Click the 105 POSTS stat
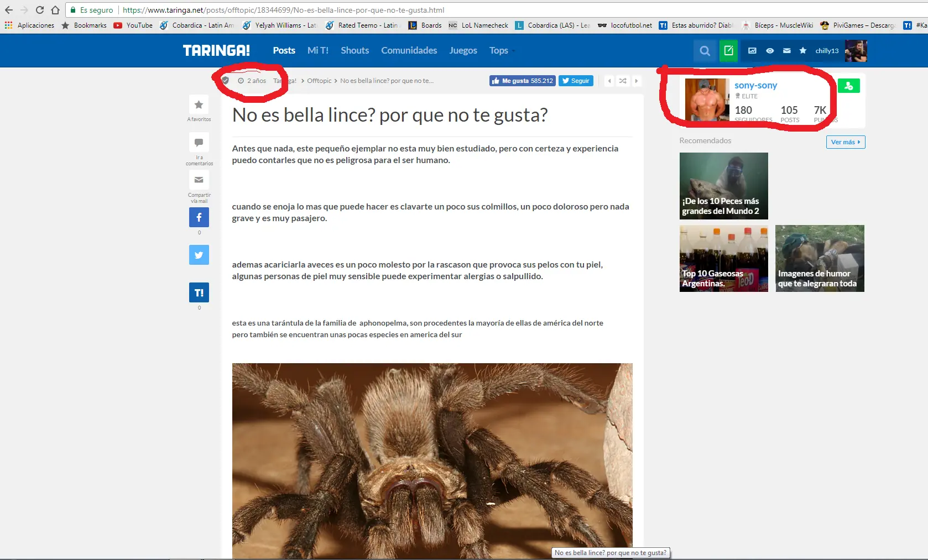928x560 pixels. pyautogui.click(x=790, y=113)
